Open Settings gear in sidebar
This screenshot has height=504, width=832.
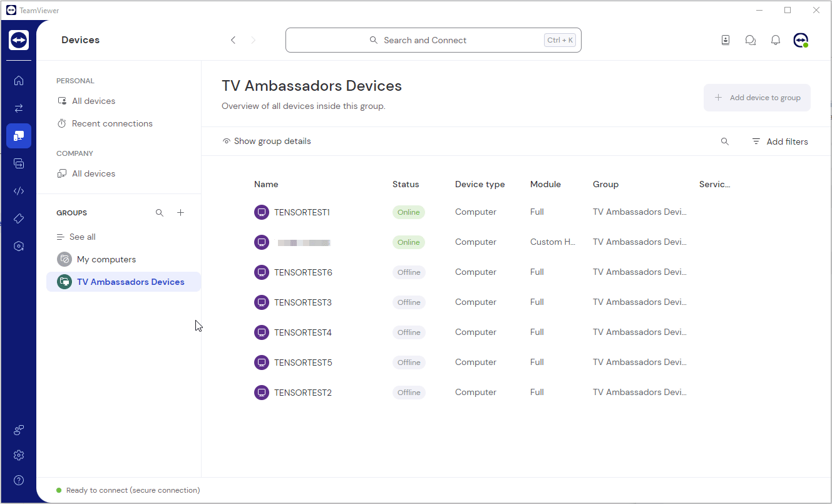pyautogui.click(x=19, y=455)
